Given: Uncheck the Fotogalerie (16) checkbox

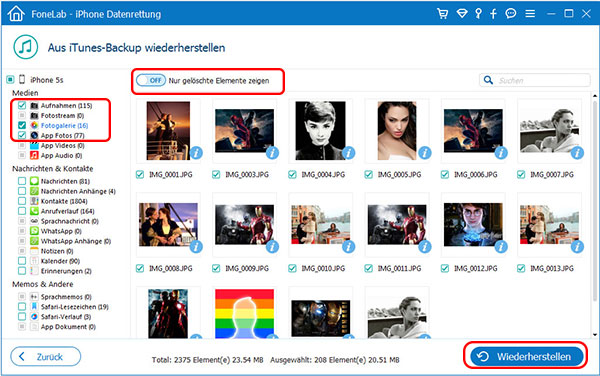Looking at the screenshot, I should 22,125.
